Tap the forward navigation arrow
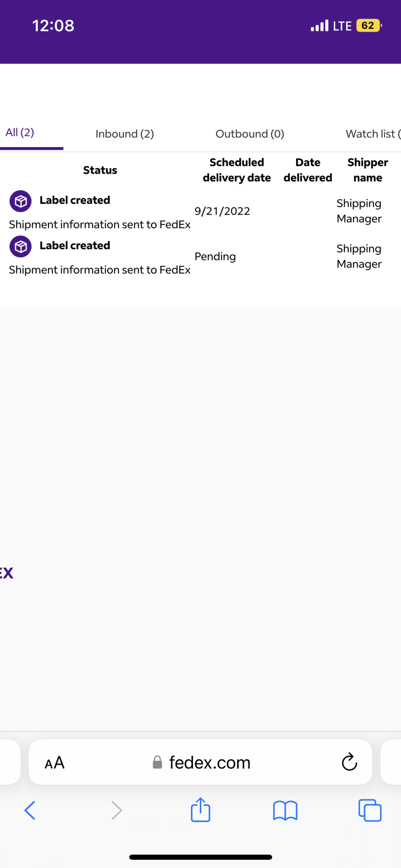401x868 pixels. coord(117,810)
